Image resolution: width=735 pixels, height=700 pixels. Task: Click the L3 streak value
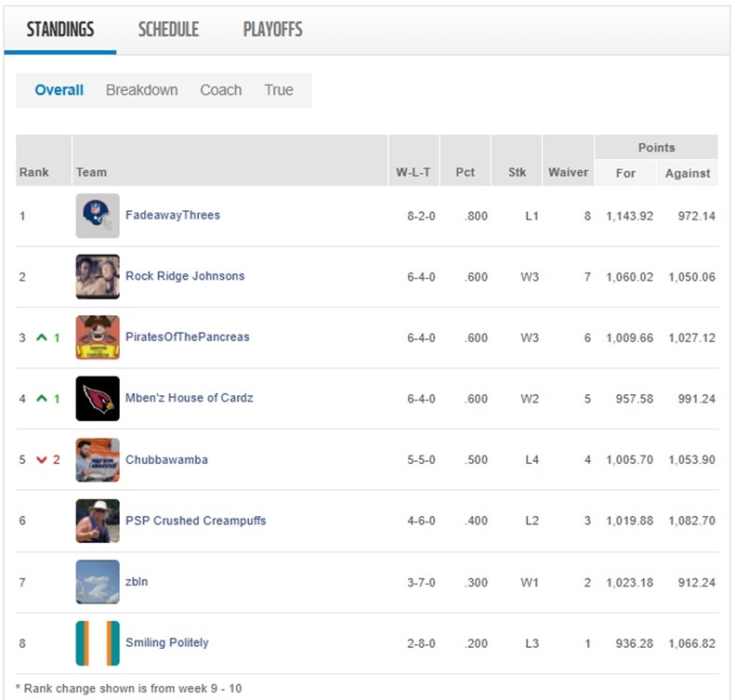532,643
